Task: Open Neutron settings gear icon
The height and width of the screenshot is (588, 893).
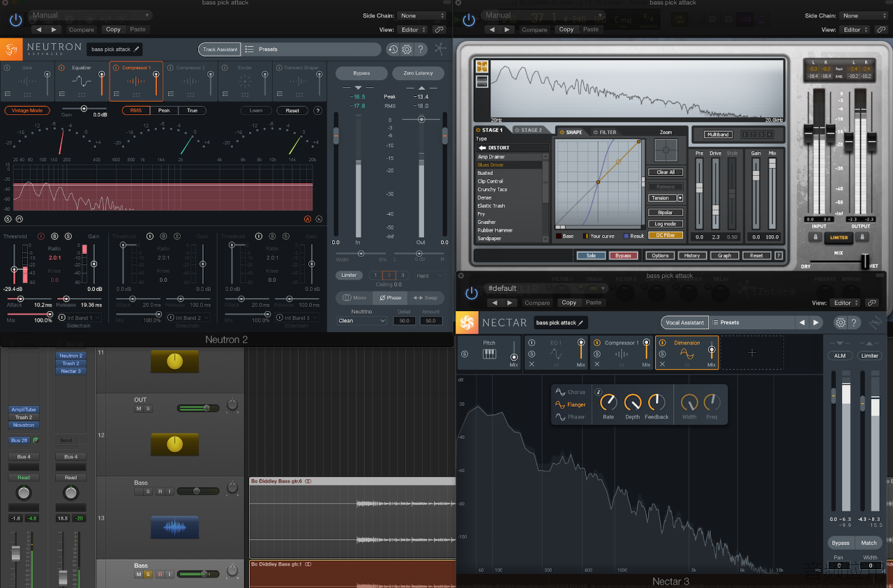Action: [407, 49]
